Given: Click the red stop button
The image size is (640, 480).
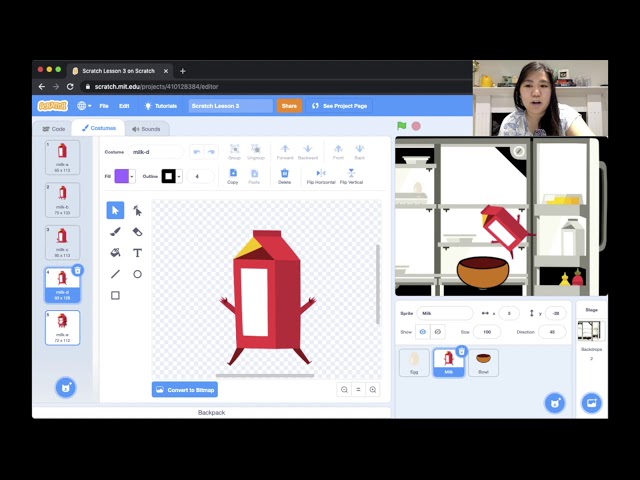Looking at the screenshot, I should coord(416,126).
